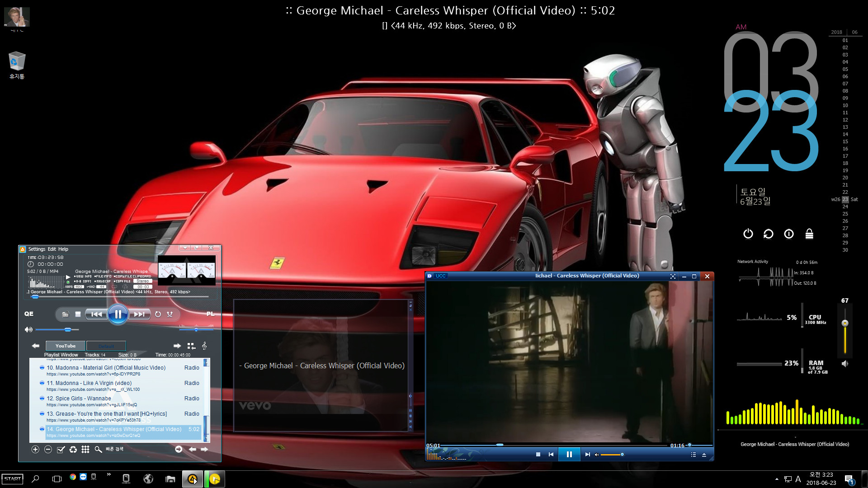868x488 pixels.
Task: Go to previous playlist tab arrow
Action: point(36,346)
